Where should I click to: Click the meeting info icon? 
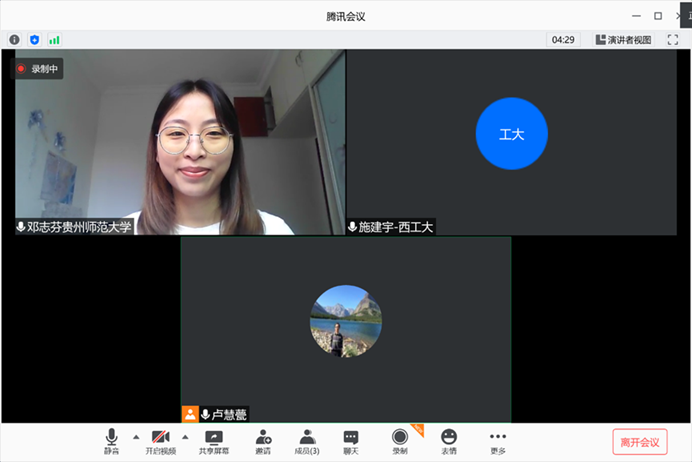pyautogui.click(x=14, y=40)
